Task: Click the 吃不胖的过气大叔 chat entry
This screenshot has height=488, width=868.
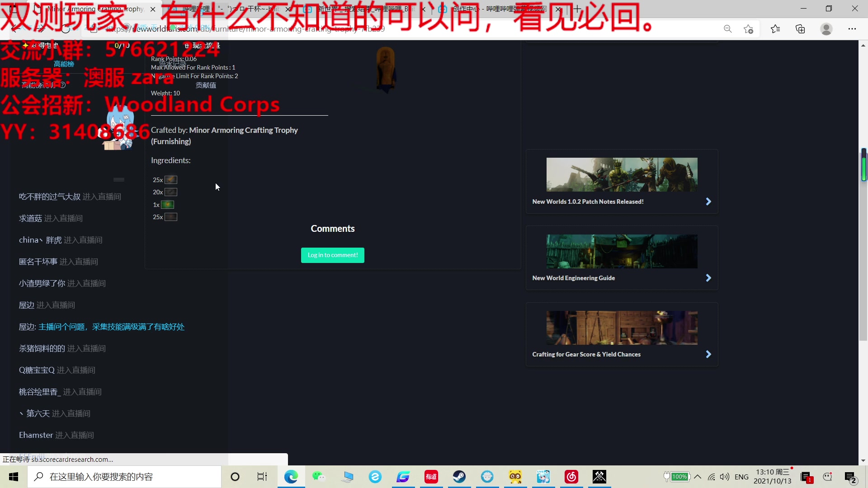Action: (70, 197)
